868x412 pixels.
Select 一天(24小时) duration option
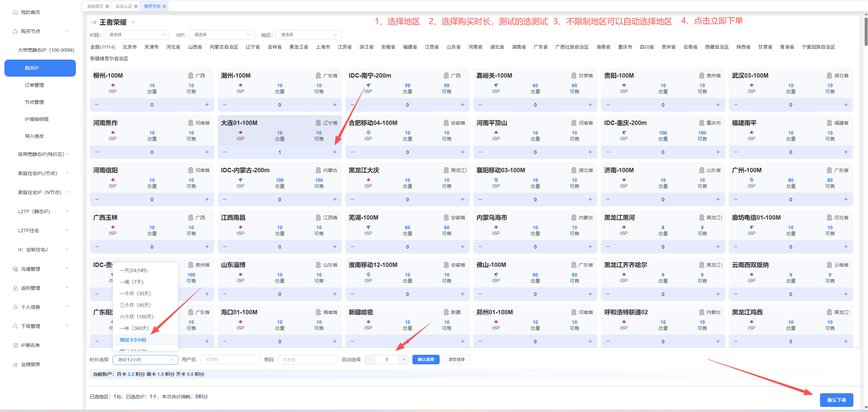pos(145,270)
